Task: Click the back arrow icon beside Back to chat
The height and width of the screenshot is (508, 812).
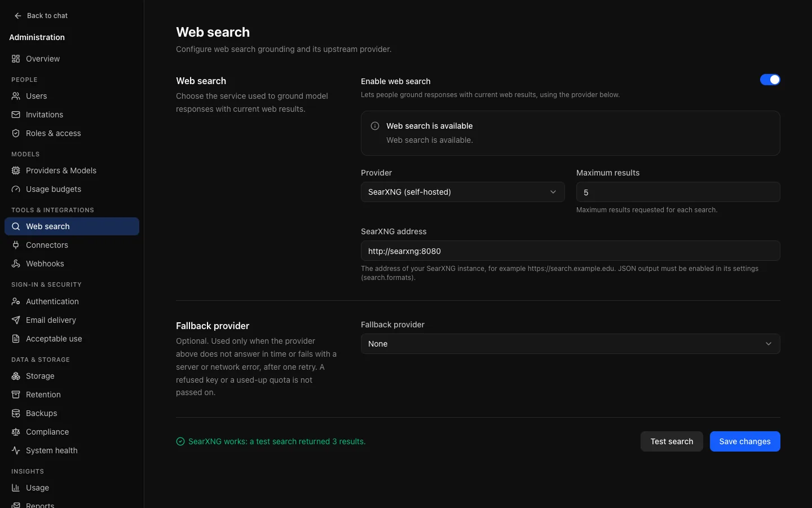Action: coord(18,16)
